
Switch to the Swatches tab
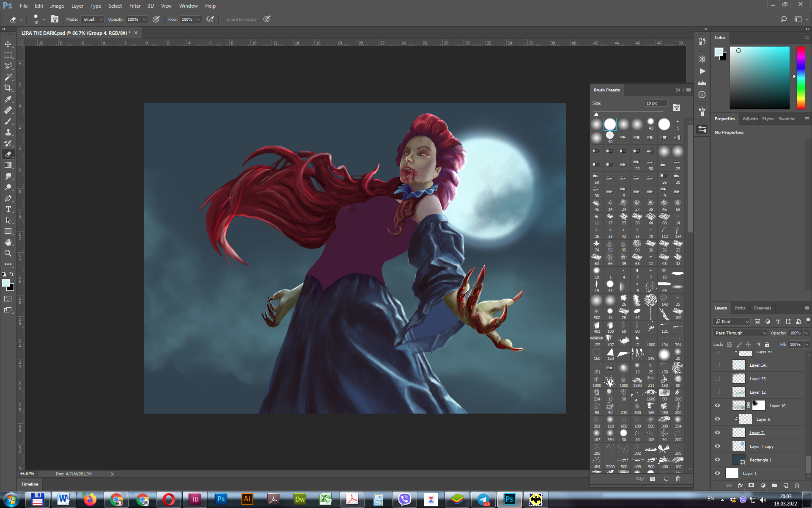coord(787,119)
